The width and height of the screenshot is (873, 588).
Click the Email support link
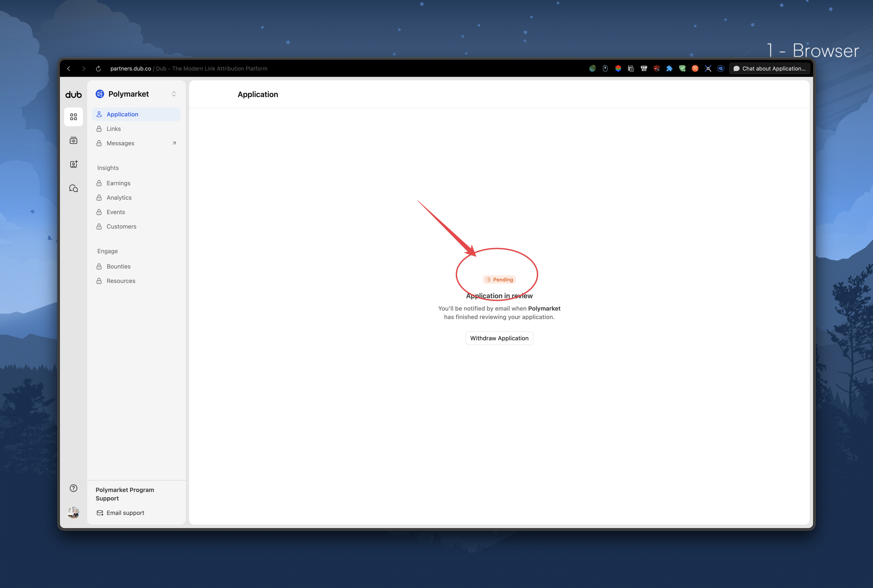[x=125, y=513]
